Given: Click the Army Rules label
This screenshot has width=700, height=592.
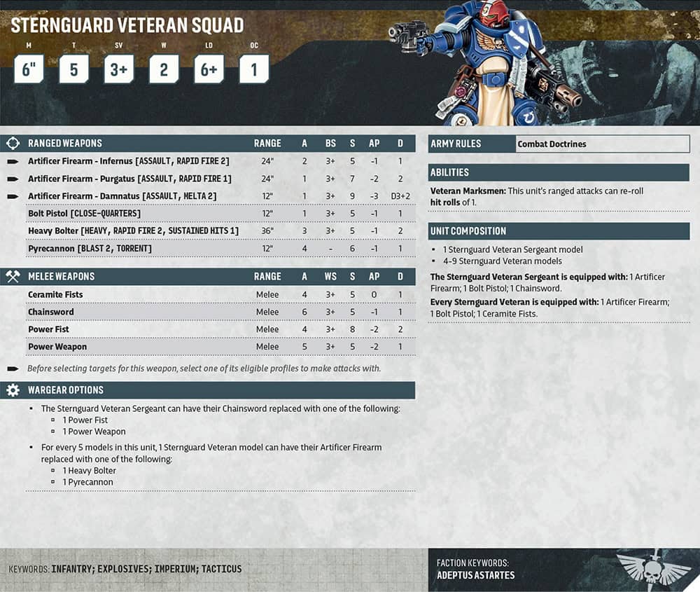Looking at the screenshot, I should pyautogui.click(x=456, y=144).
